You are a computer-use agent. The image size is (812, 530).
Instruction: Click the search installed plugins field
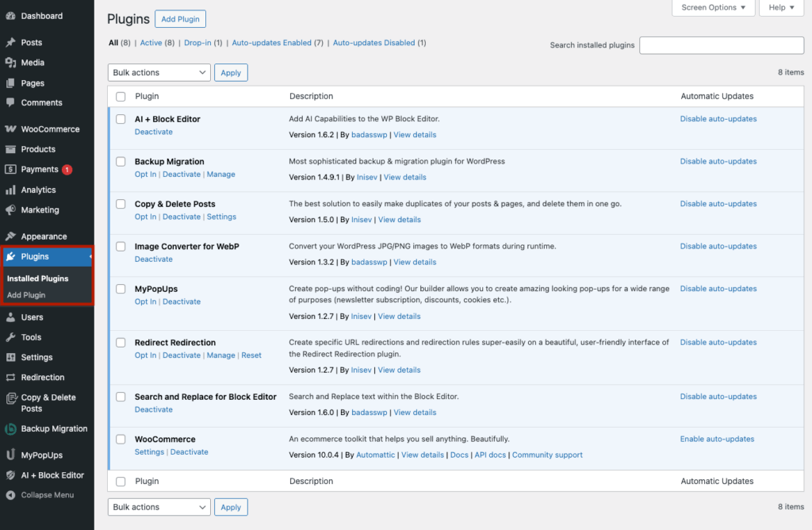click(721, 45)
